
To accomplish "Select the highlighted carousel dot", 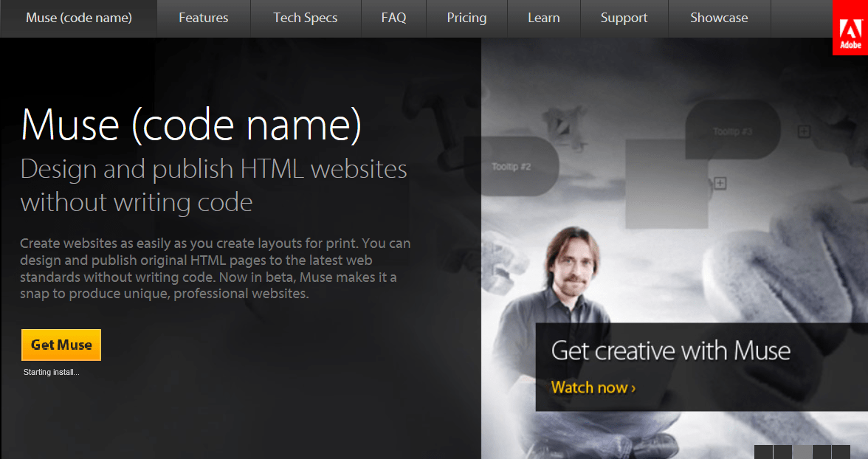I will pos(802,450).
